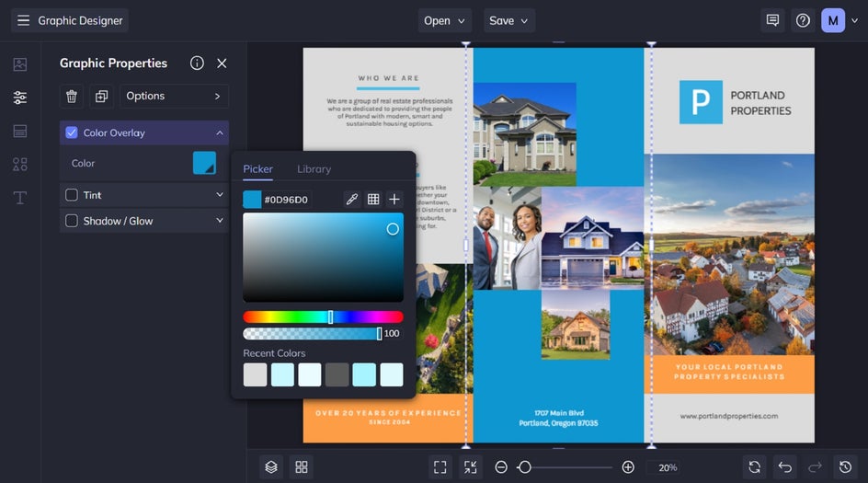Close the Graphic Properties panel
The width and height of the screenshot is (868, 483).
pos(222,63)
